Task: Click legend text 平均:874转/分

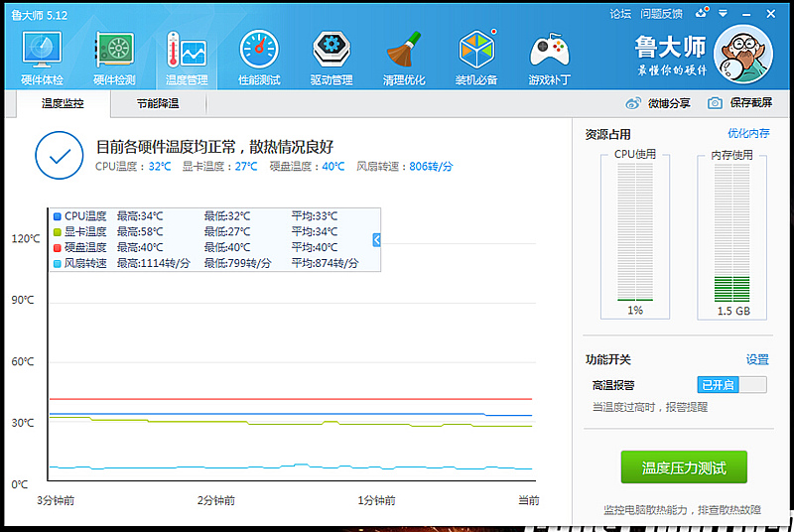Action: (x=325, y=263)
